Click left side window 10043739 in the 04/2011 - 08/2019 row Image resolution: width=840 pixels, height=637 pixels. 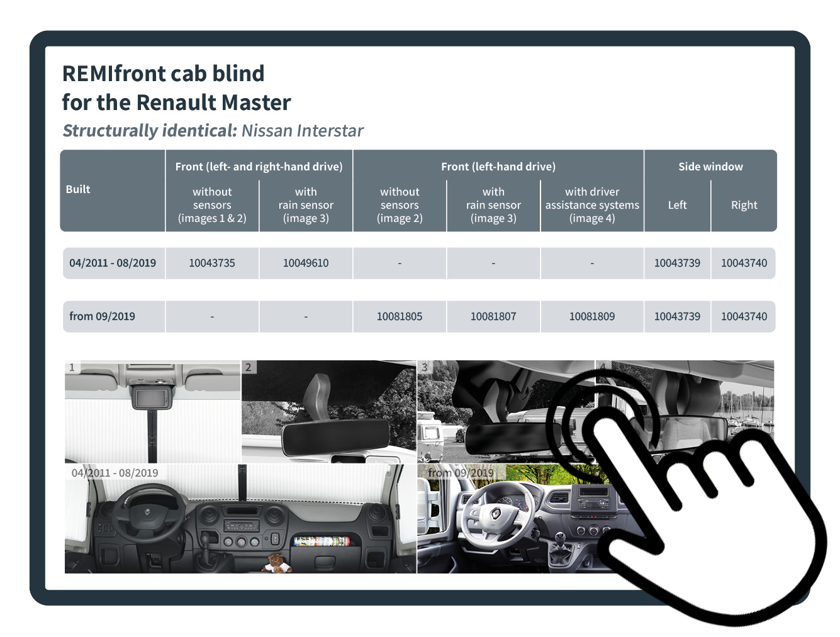[677, 263]
